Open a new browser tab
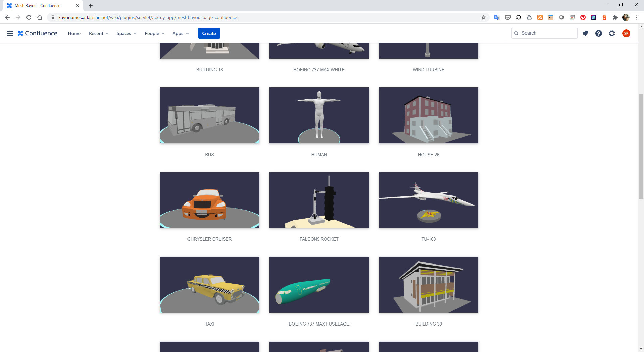This screenshot has width=644, height=352. pos(91,6)
